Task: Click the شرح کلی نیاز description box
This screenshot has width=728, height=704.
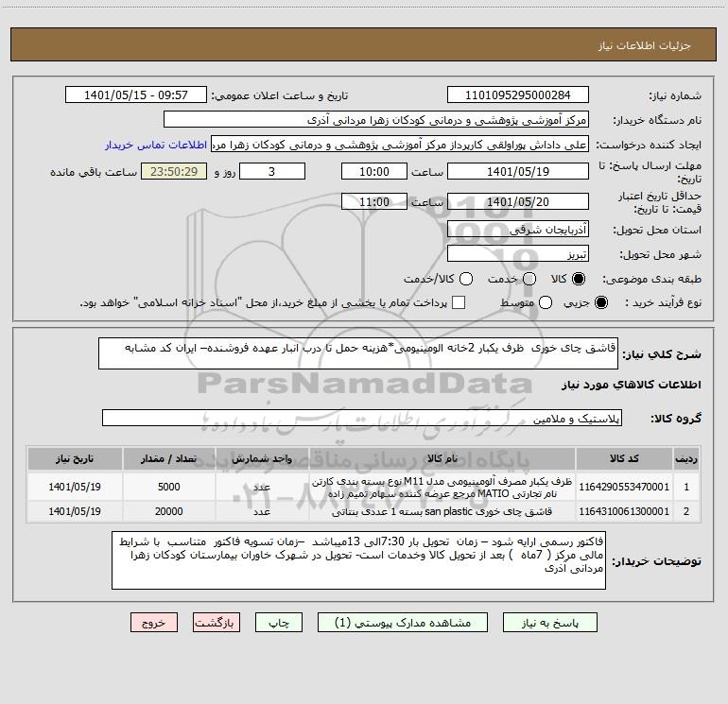Action: click(x=358, y=353)
